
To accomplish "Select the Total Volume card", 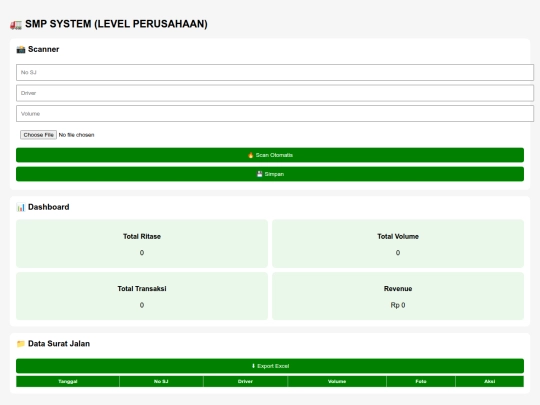I will (398, 243).
